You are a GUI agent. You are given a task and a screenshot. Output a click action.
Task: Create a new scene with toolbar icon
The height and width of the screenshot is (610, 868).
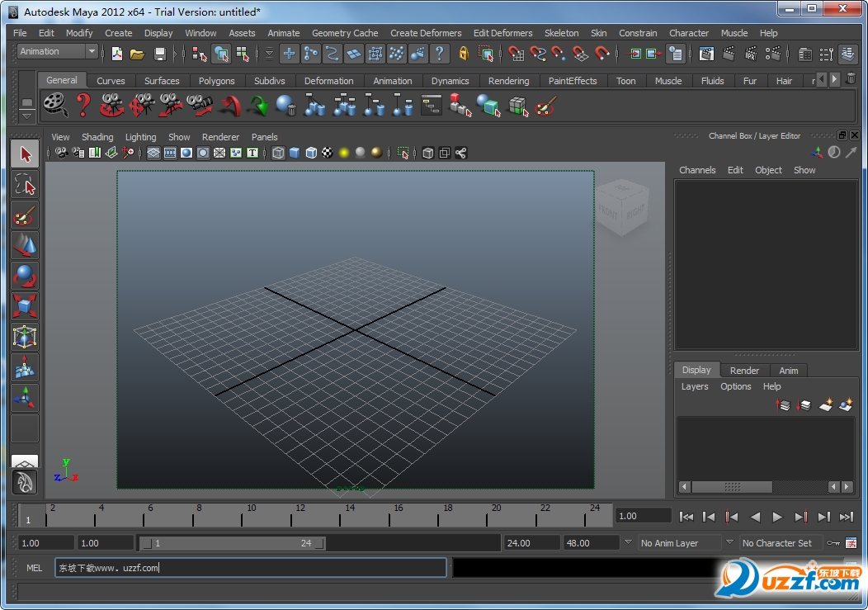(117, 54)
